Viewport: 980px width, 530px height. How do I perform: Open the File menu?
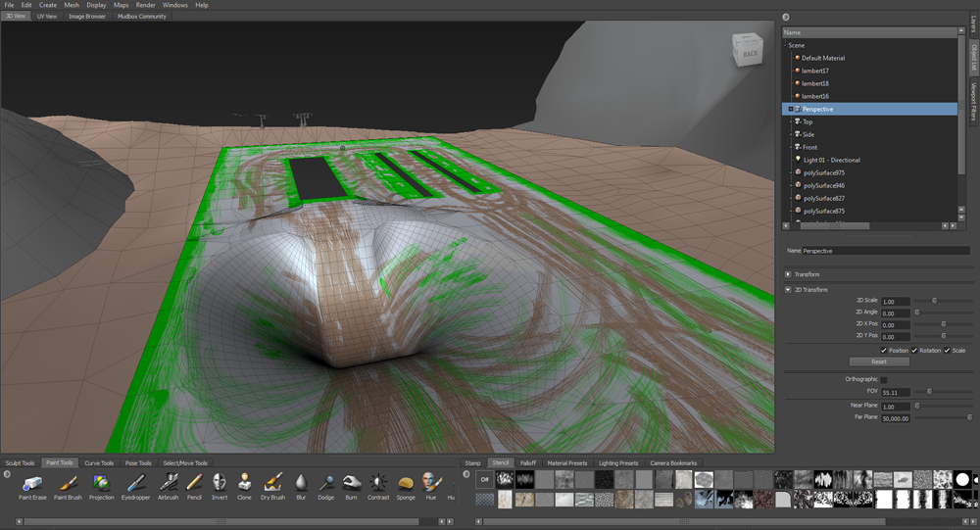(x=9, y=5)
